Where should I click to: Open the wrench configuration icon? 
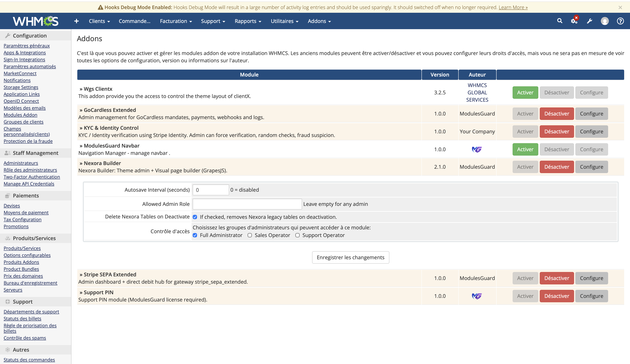tap(590, 21)
